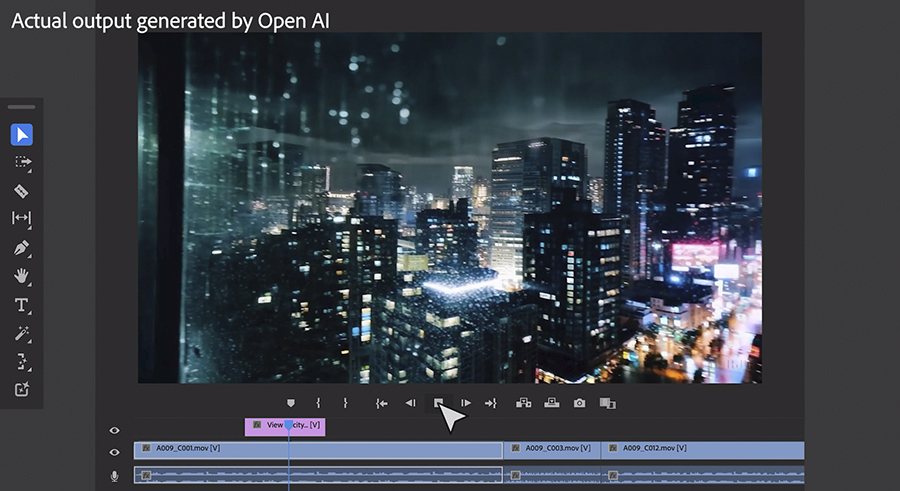Select the A009_C012.mov video clip
The height and width of the screenshot is (491, 900).
point(703,450)
